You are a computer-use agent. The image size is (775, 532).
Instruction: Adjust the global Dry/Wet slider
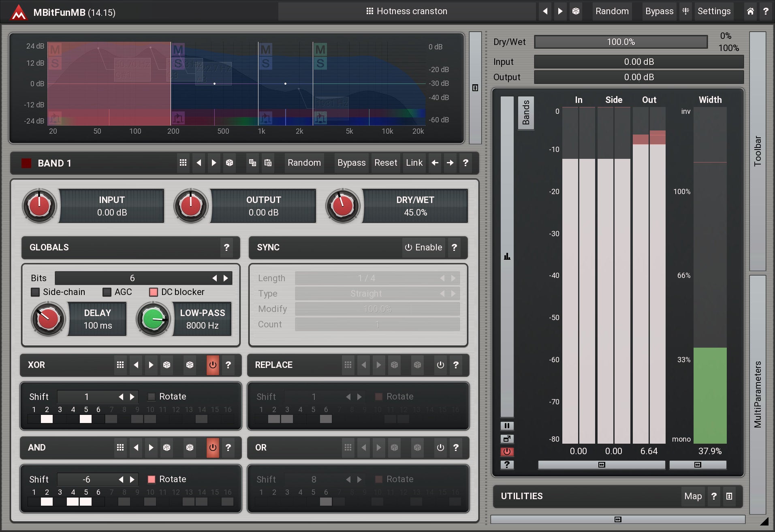(x=620, y=42)
